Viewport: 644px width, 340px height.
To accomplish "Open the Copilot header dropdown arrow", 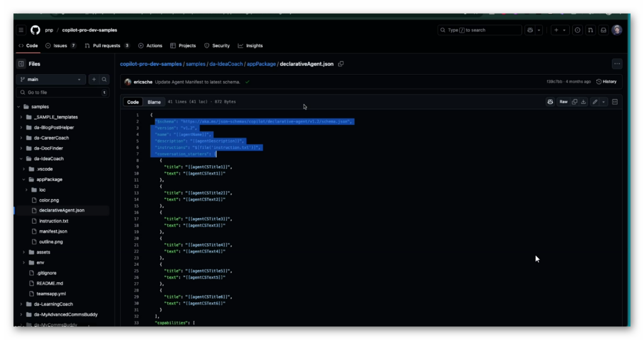I will point(539,30).
